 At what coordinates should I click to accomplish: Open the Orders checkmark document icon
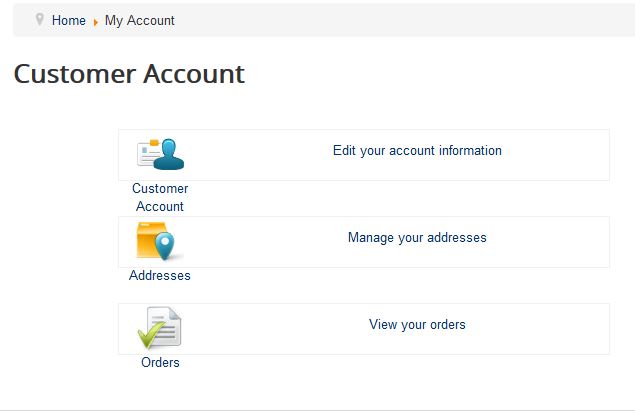coord(160,328)
